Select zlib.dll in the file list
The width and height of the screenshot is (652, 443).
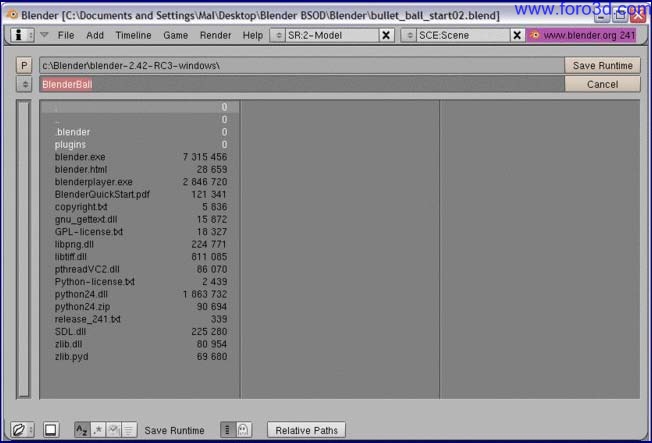pos(140,344)
